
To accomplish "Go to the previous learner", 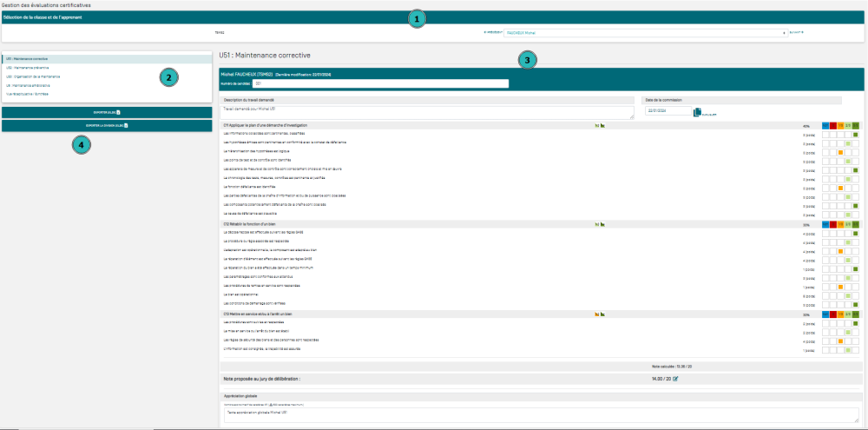I will [x=491, y=32].
